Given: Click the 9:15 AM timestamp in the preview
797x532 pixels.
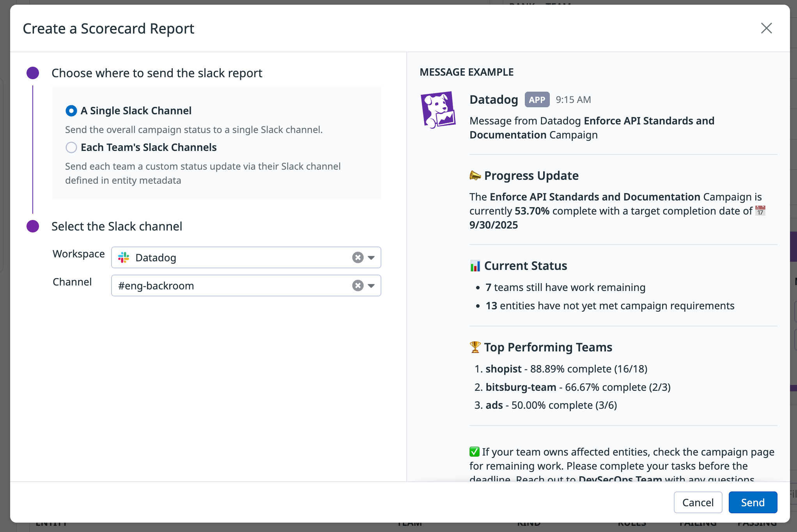Looking at the screenshot, I should point(573,99).
